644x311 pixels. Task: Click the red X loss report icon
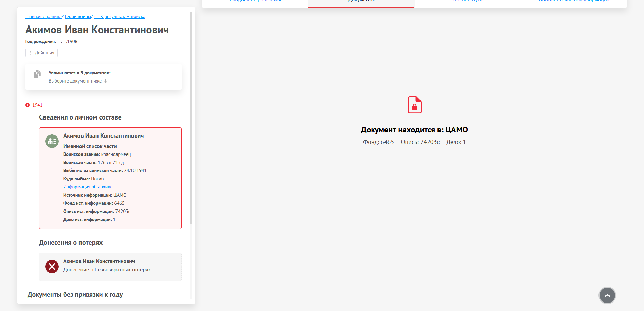52,267
